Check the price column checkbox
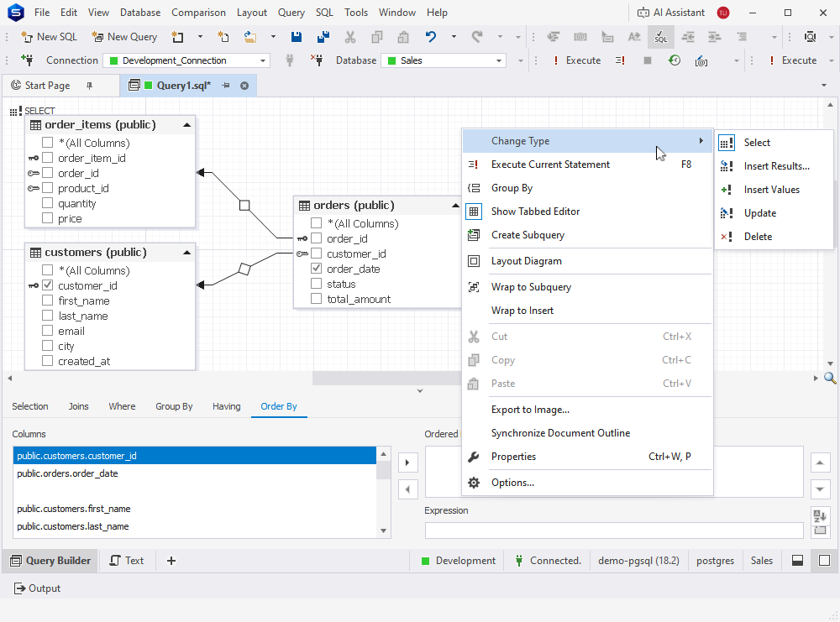Image resolution: width=840 pixels, height=622 pixels. [47, 218]
